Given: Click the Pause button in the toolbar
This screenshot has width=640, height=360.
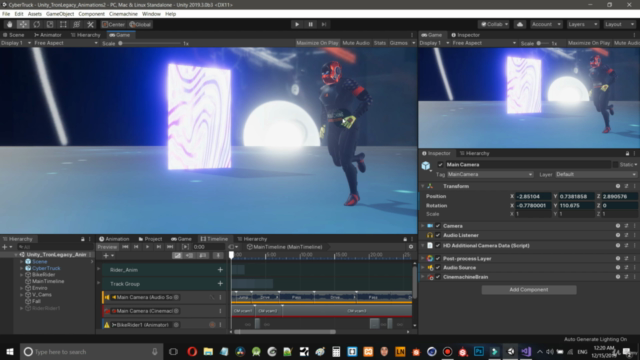Looking at the screenshot, I should click(310, 24).
